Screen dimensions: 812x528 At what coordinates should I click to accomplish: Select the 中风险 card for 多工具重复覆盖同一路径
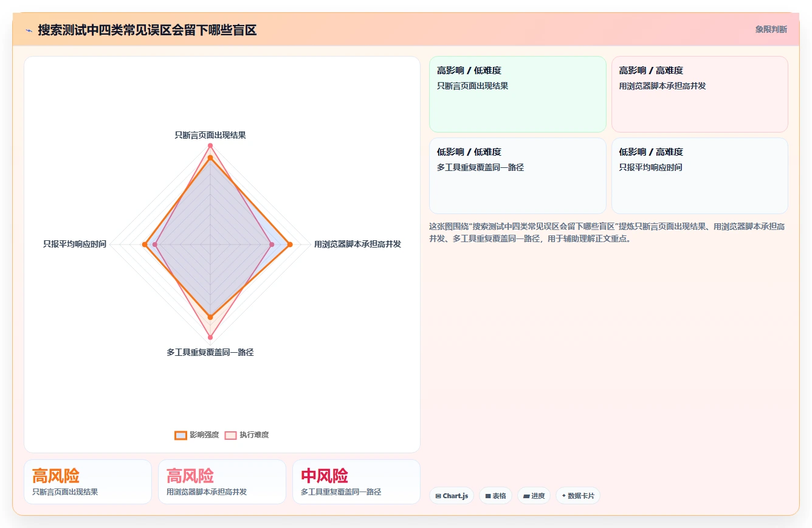pos(356,482)
